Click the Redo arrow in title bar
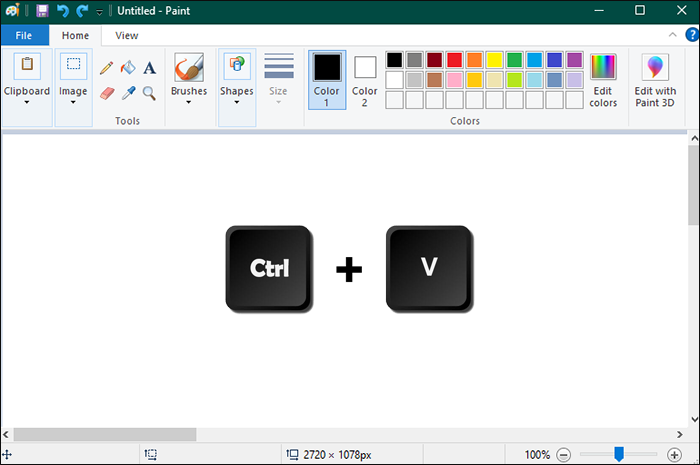Image resolution: width=700 pixels, height=465 pixels. [82, 11]
